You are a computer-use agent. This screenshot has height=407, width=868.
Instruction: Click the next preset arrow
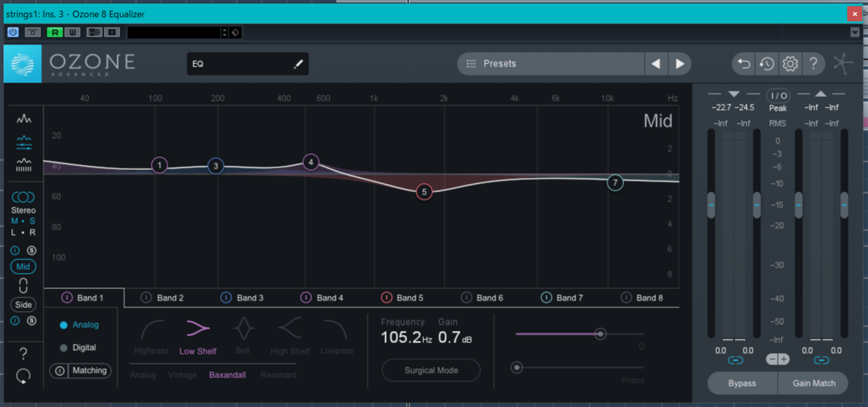680,64
